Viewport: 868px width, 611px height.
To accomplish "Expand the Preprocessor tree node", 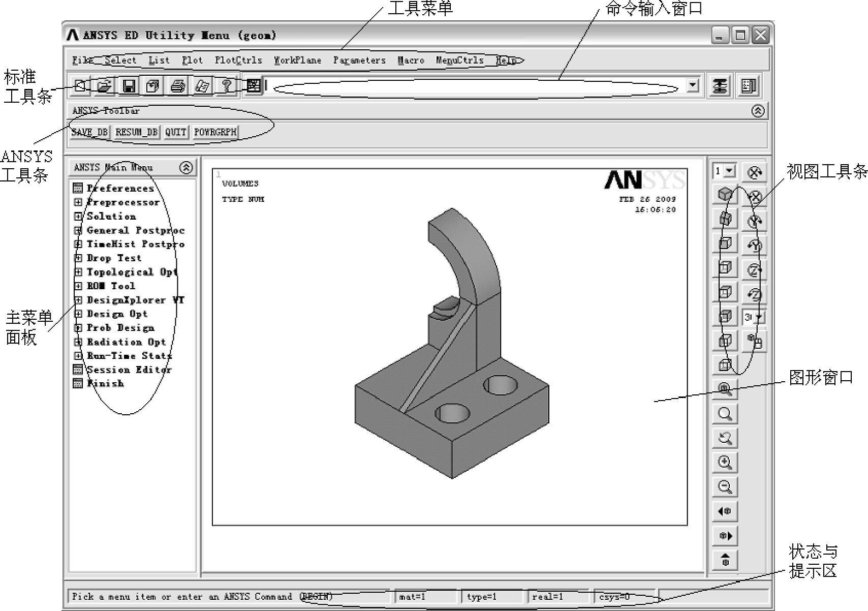I will pos(78,202).
